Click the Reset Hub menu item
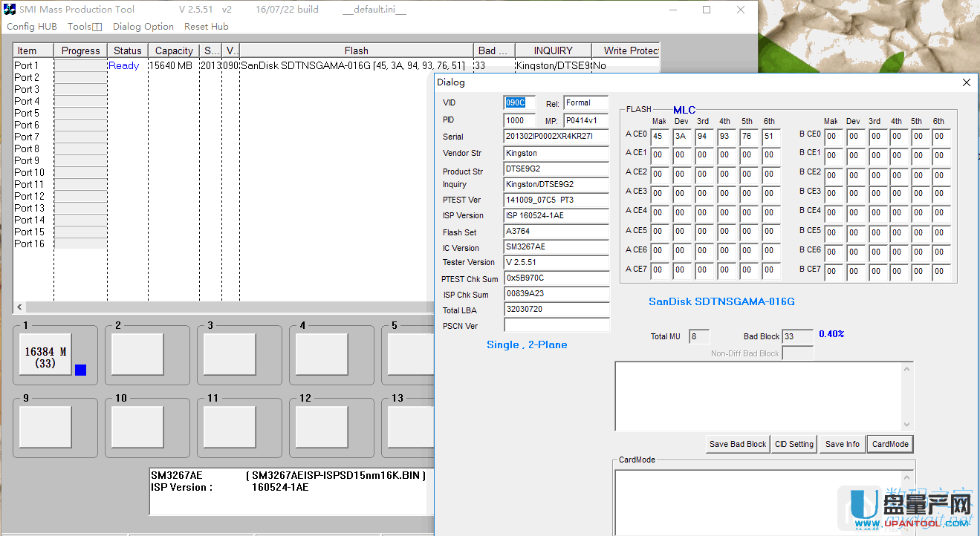The image size is (980, 536). 206,27
